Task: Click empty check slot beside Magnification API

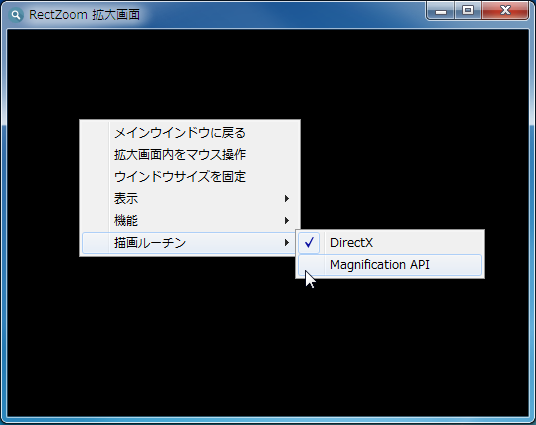Action: pyautogui.click(x=309, y=265)
